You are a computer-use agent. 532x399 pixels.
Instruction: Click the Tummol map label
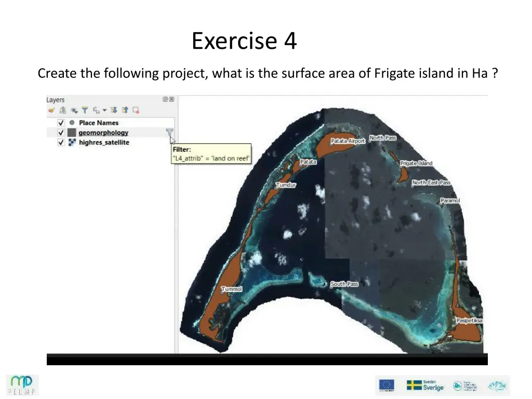tap(232, 289)
